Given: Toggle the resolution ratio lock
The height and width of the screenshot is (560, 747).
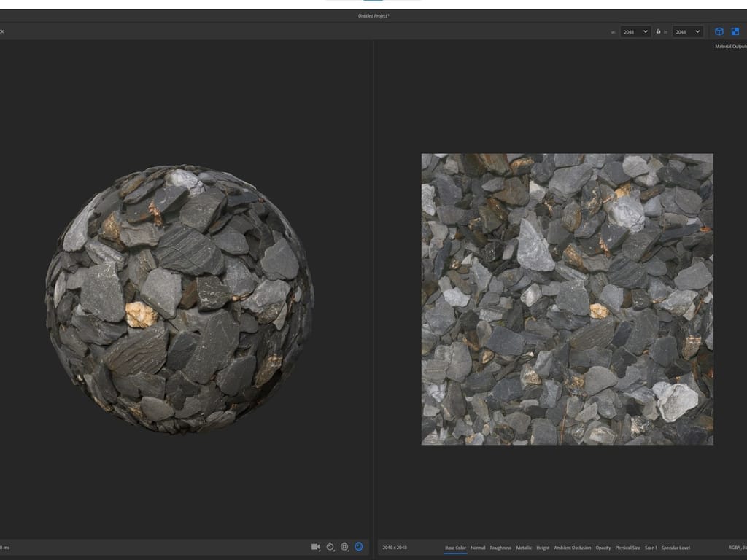Looking at the screenshot, I should (x=658, y=31).
